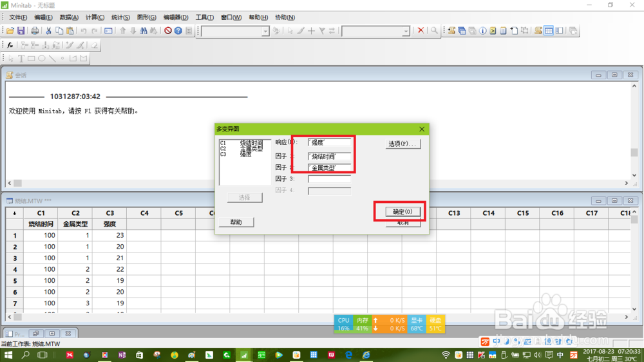Open the Windows taskbar search icon
The height and width of the screenshot is (362, 644).
[x=26, y=355]
